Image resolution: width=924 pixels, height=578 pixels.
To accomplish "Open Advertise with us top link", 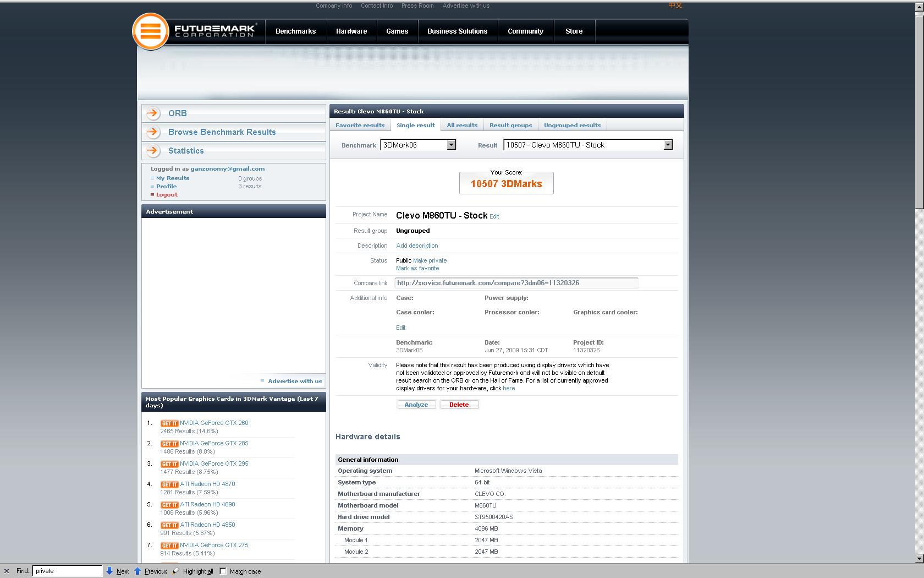I will point(466,6).
